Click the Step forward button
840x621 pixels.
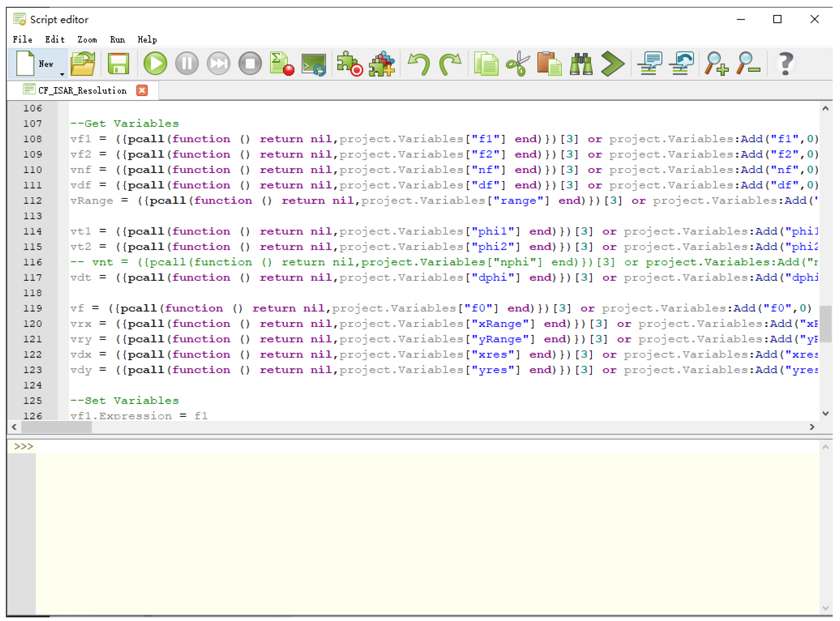click(218, 63)
